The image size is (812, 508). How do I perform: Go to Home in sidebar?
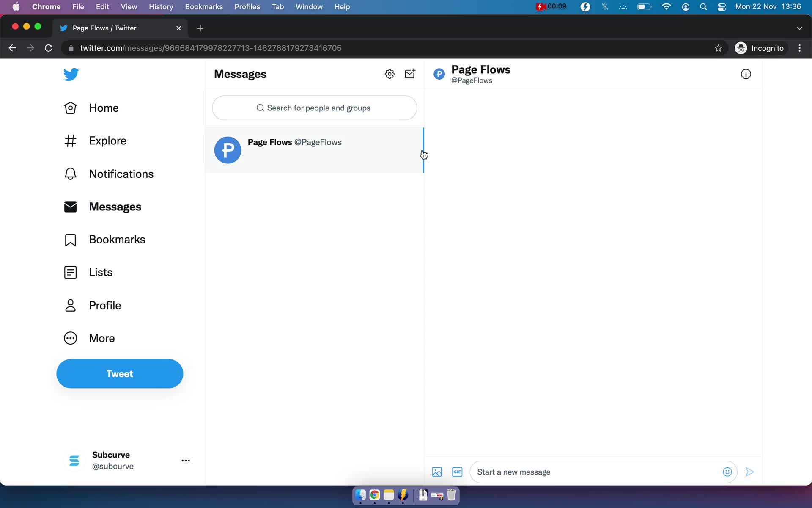(x=104, y=108)
